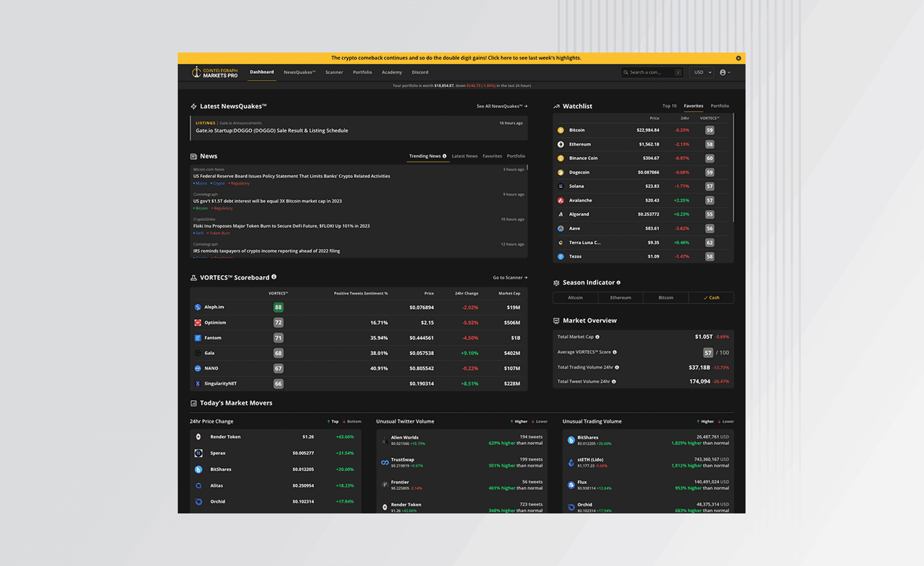Select Cash in the Season Indicator

(x=711, y=297)
